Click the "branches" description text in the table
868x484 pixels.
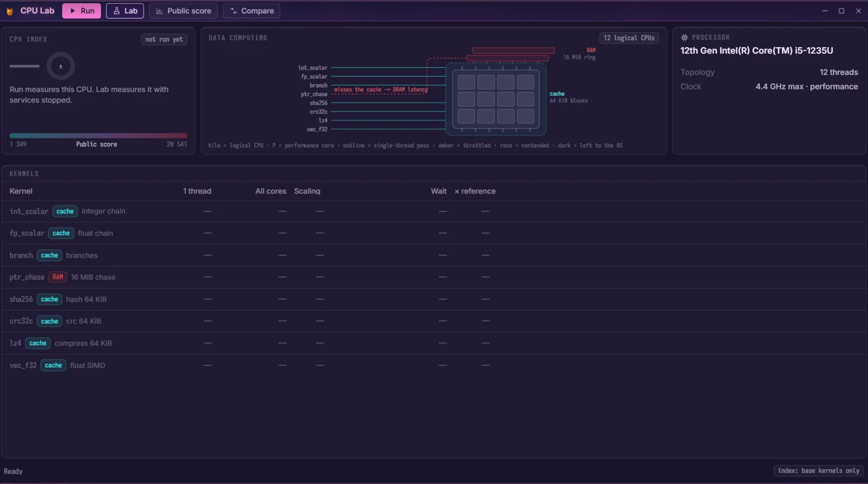click(82, 256)
